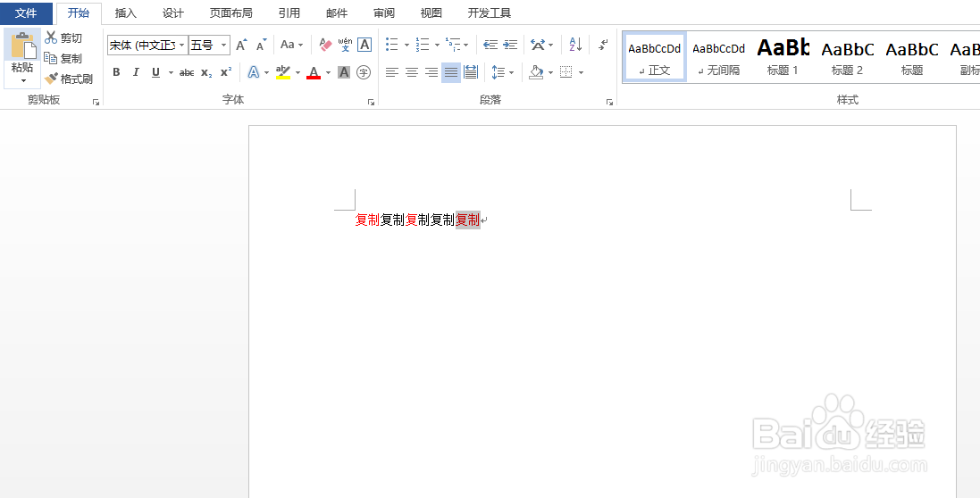Switch to the 插入 (Insert) tab
The width and height of the screenshot is (980, 498).
(126, 13)
